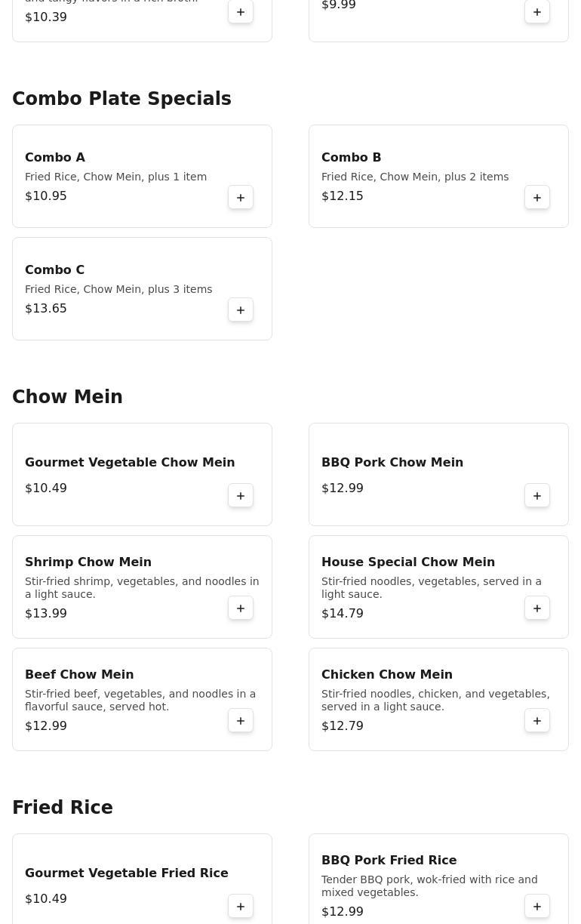Add Gourmet Vegetable Fried Rice to cart
The height and width of the screenshot is (924, 581).
pos(241,907)
